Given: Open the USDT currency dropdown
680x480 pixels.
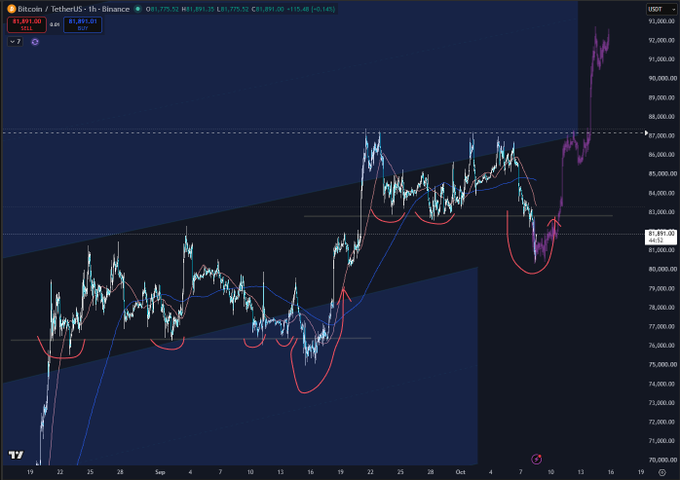Looking at the screenshot, I should pos(661,9).
